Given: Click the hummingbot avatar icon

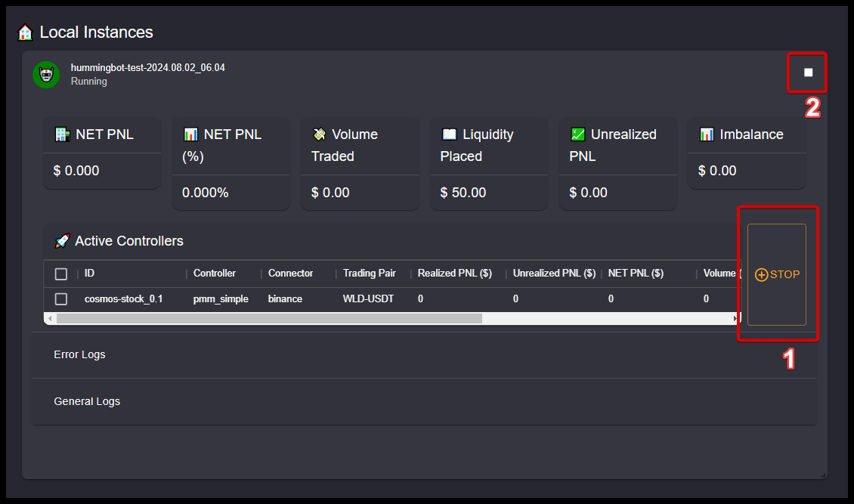Looking at the screenshot, I should 46,75.
